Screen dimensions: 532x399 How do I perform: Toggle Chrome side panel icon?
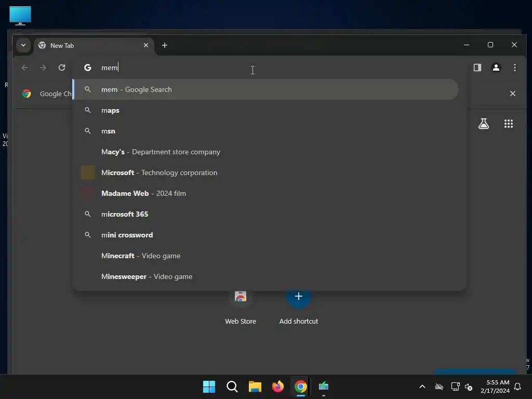pos(477,68)
